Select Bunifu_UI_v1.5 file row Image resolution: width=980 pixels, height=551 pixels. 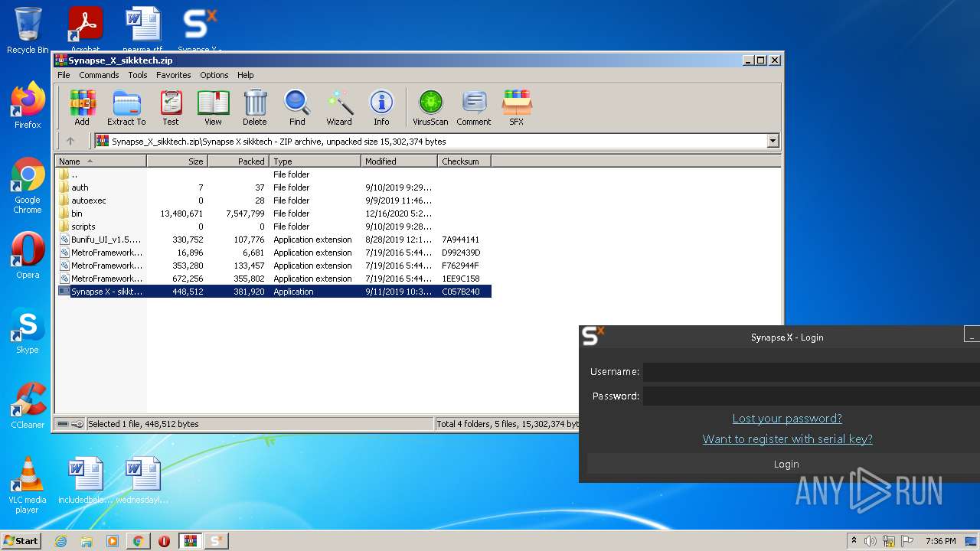click(273, 240)
